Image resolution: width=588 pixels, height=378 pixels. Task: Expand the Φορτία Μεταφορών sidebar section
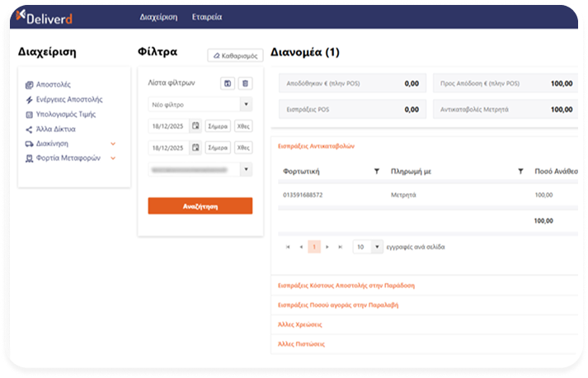coord(113,158)
